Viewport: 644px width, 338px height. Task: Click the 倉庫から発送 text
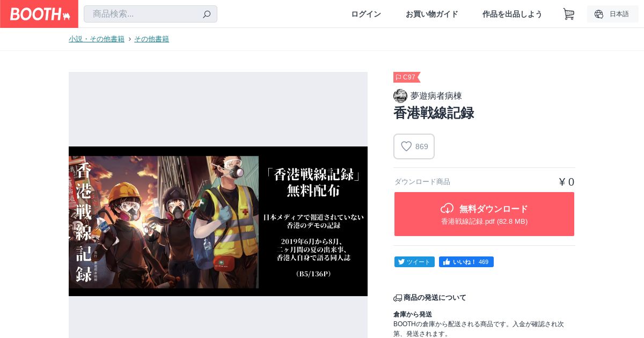point(413,314)
